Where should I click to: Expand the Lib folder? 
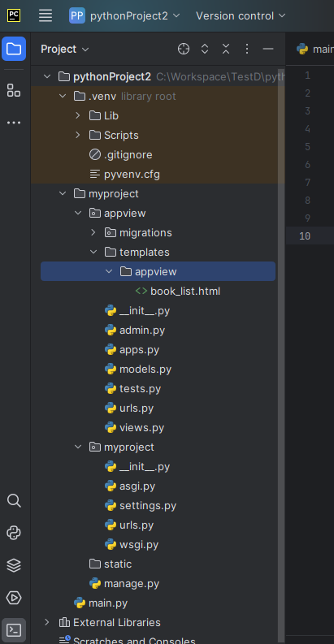(78, 116)
